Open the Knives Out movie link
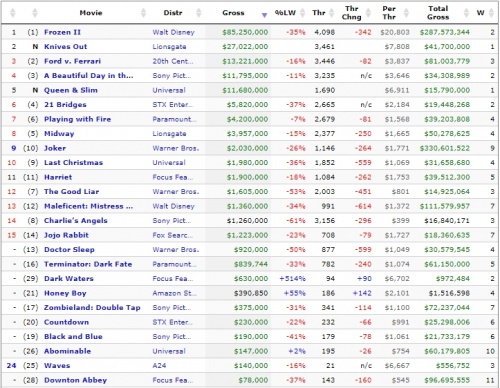Screen dimensions: 500x388 65,47
